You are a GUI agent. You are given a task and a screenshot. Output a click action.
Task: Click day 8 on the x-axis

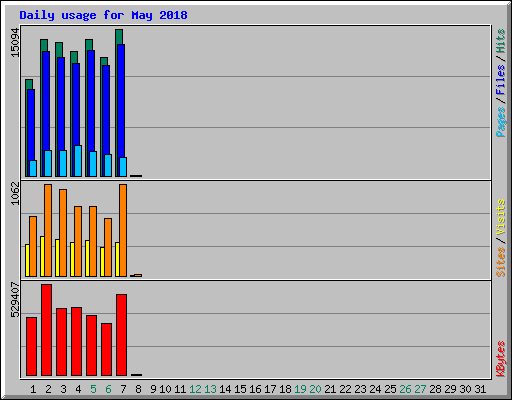pyautogui.click(x=138, y=389)
